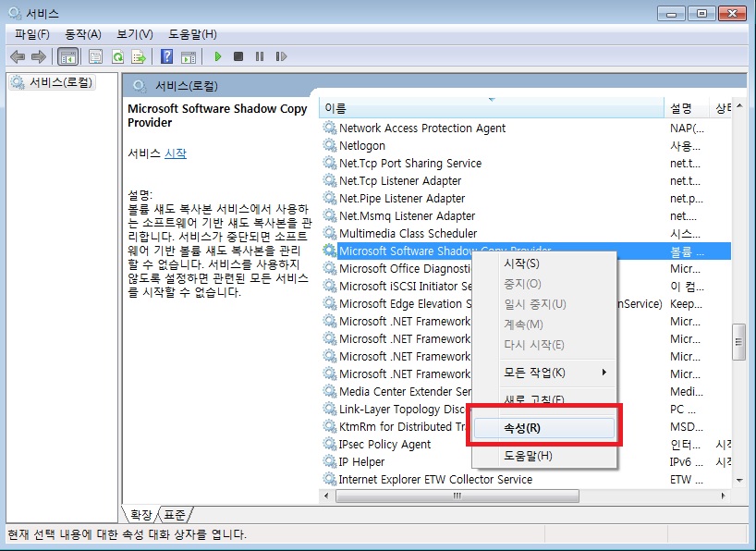This screenshot has height=551, width=756.
Task: Click the horizontal scrollbar thumb
Action: 457,496
